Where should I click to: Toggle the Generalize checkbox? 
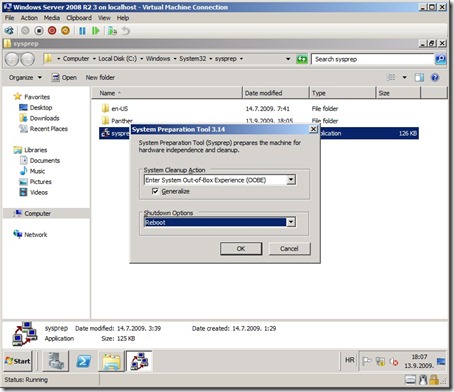(x=155, y=191)
